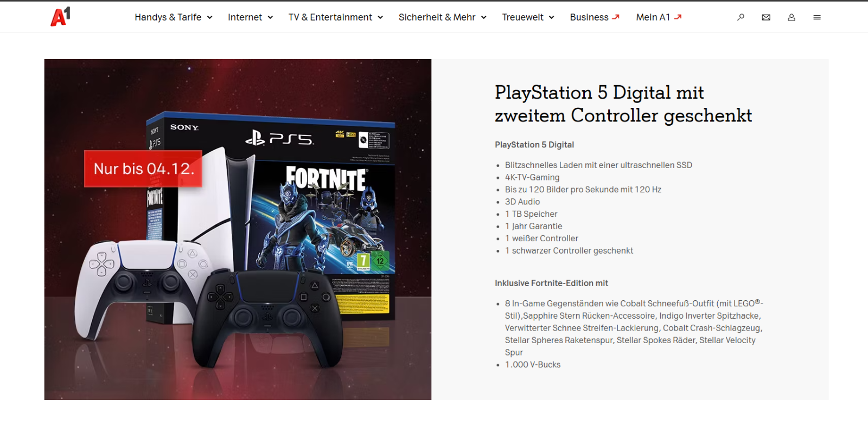Expand the Treuewelt dropdown chevron
868x426 pixels.
(x=551, y=17)
